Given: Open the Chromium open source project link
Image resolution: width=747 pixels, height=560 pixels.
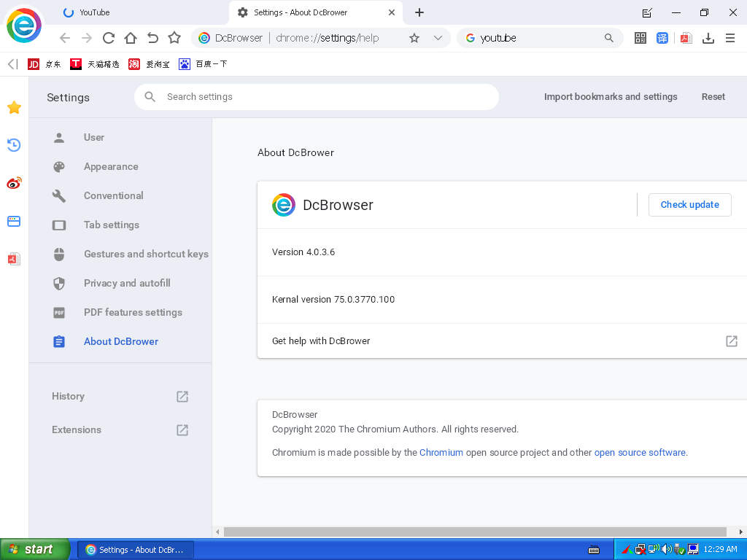Looking at the screenshot, I should (x=441, y=452).
